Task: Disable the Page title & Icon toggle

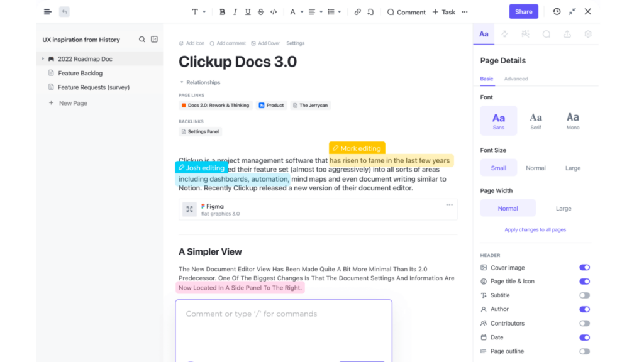Action: tap(584, 282)
